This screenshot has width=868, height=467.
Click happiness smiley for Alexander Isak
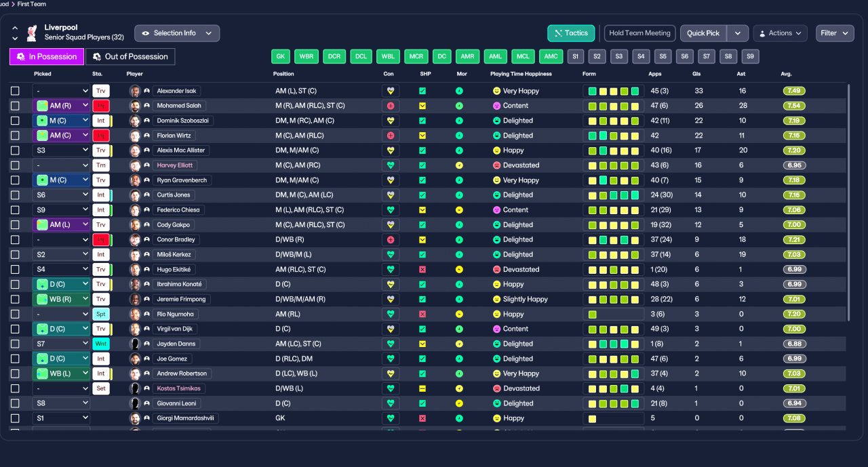pos(496,91)
